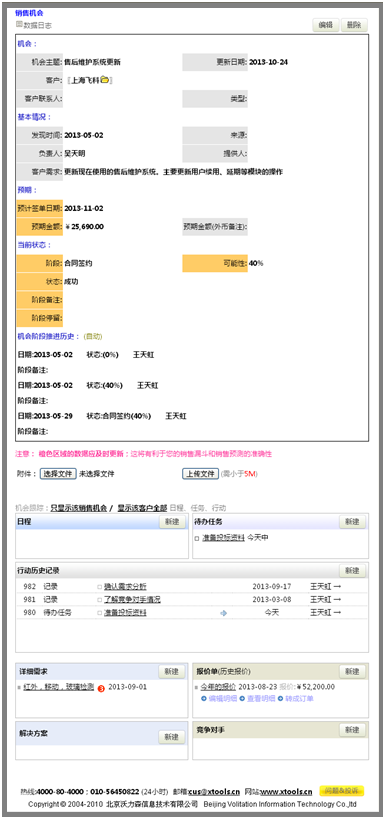
Task: Open the 今年的报价 quote link
Action: pos(218,687)
